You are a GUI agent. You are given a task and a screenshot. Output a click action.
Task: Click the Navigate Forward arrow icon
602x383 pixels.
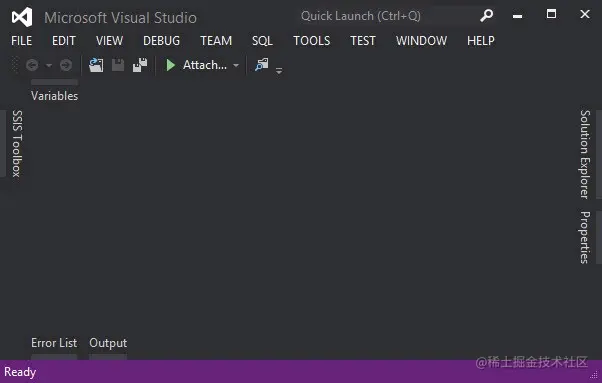[x=66, y=65]
